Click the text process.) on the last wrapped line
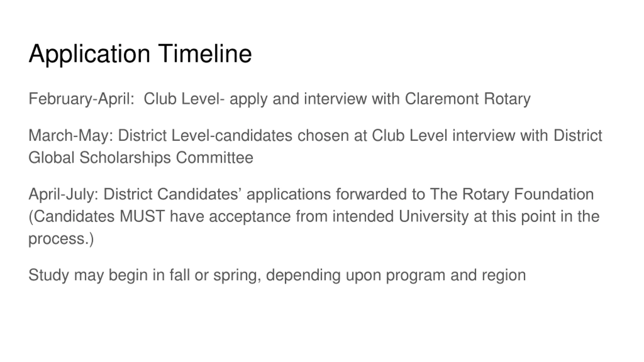This screenshot has height=362, width=644. (x=61, y=238)
